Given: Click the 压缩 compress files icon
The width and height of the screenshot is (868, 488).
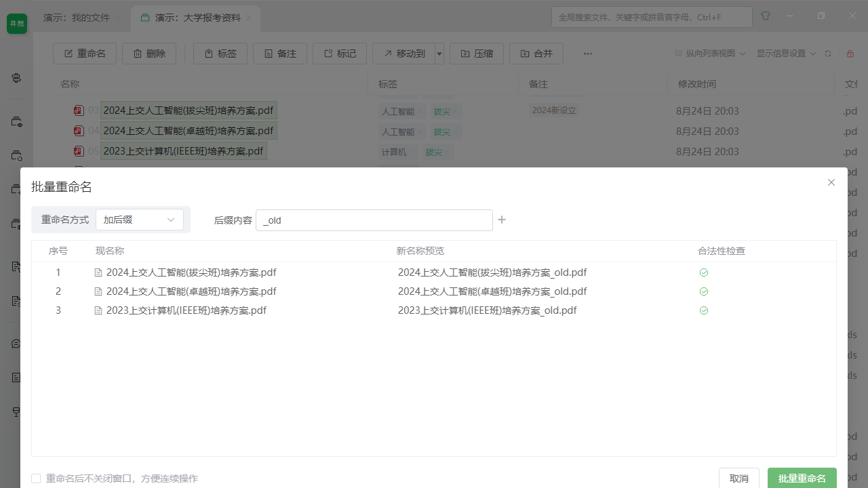Looking at the screenshot, I should point(477,54).
